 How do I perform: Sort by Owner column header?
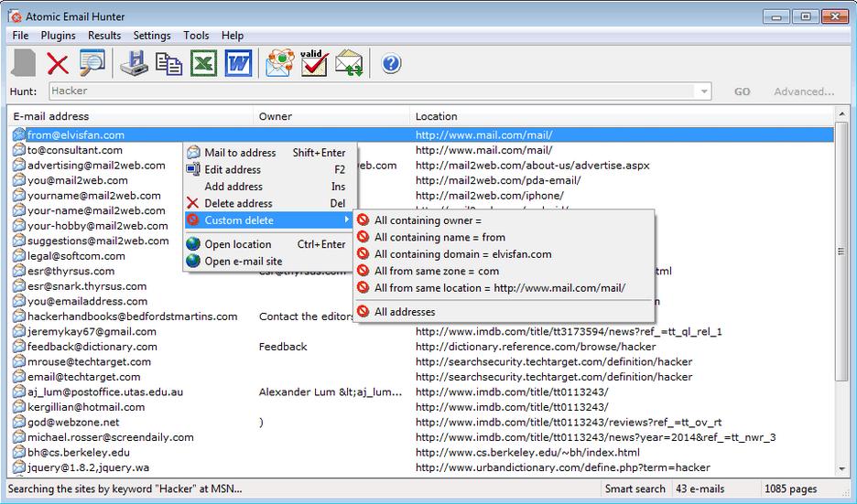331,116
